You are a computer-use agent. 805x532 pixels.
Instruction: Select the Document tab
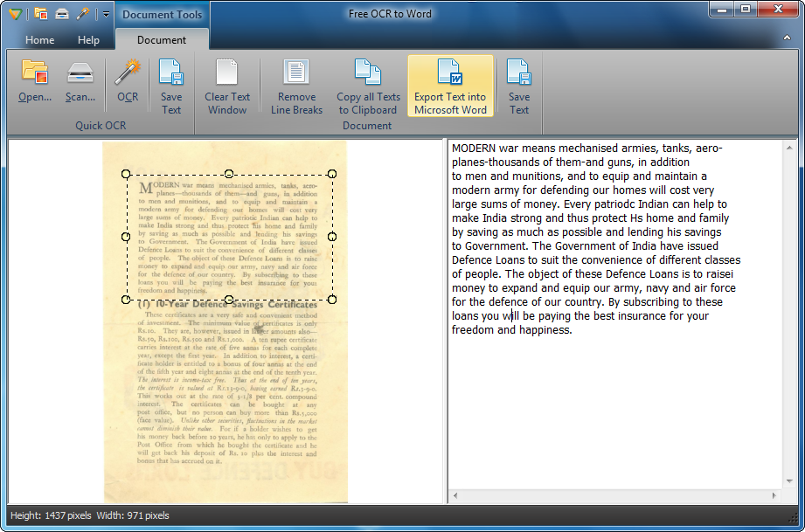(162, 40)
